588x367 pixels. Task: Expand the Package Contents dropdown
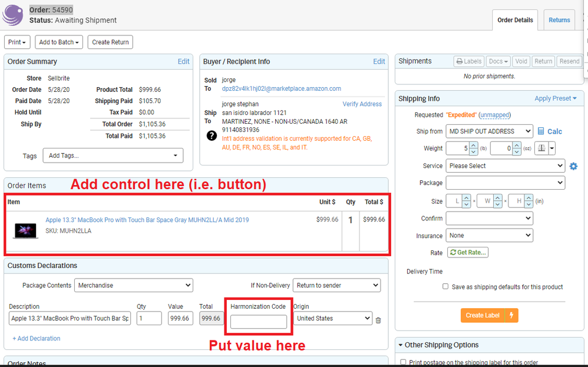point(133,285)
